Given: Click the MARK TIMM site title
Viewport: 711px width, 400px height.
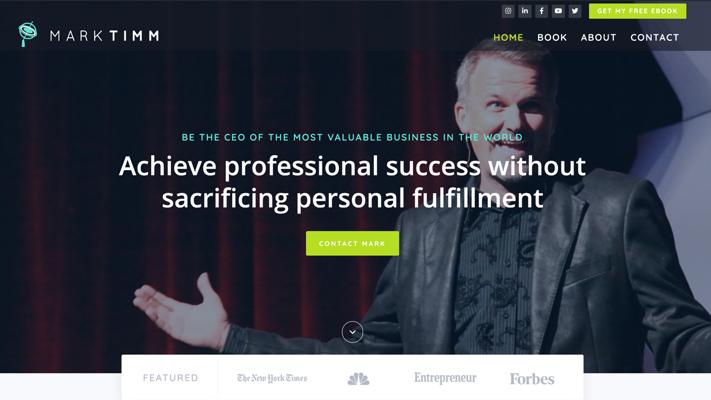Looking at the screenshot, I should tap(105, 36).
